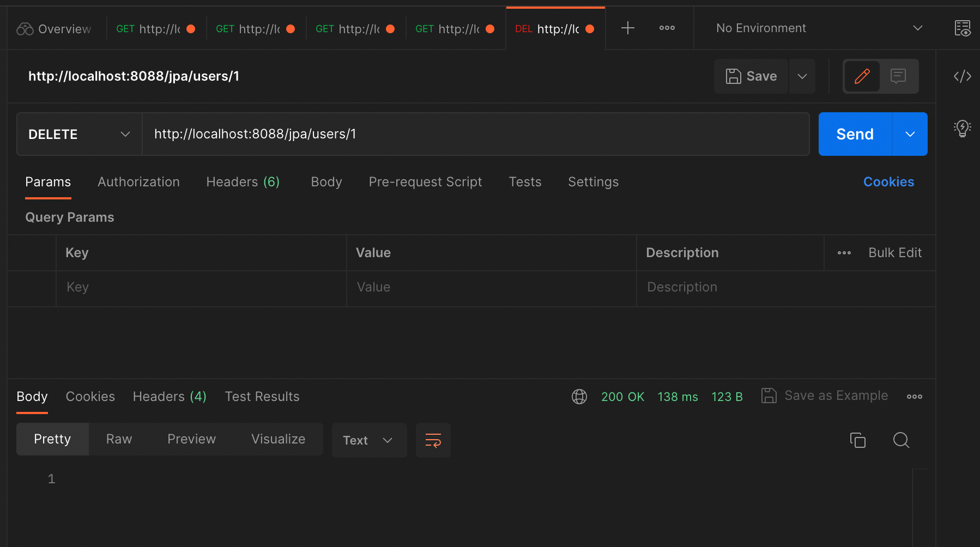Viewport: 980px width, 547px height.
Task: Click the query param Key field
Action: click(201, 287)
